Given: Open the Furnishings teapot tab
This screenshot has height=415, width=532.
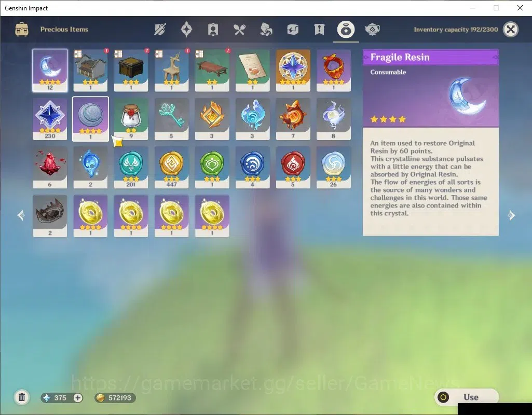Looking at the screenshot, I should tap(372, 30).
